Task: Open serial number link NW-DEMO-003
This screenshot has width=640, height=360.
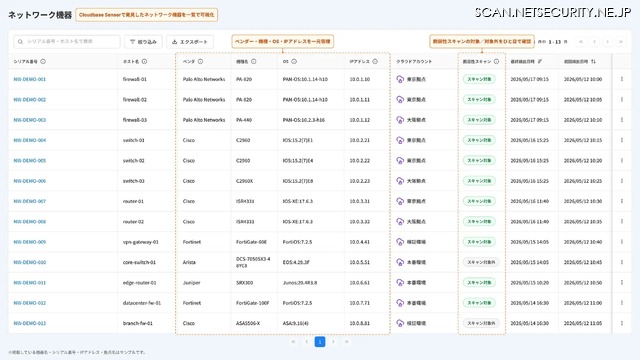Action: [30, 120]
